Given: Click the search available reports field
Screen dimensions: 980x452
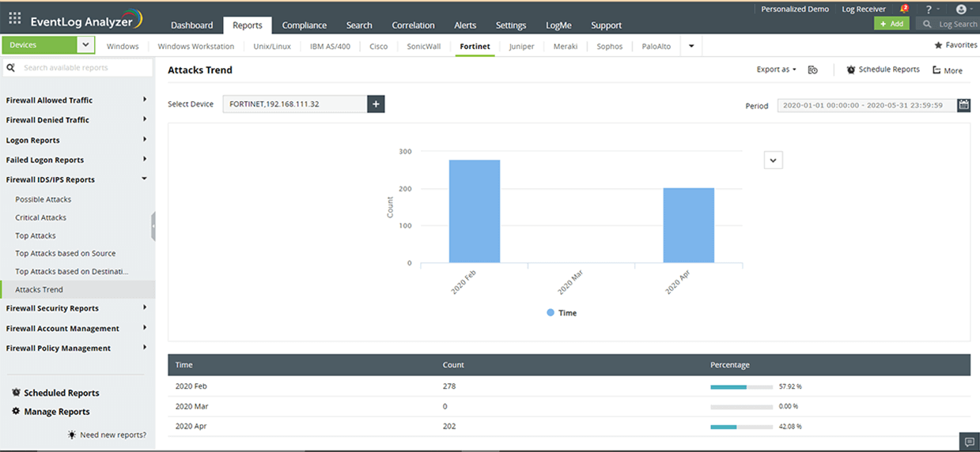Looking at the screenshot, I should [x=79, y=68].
